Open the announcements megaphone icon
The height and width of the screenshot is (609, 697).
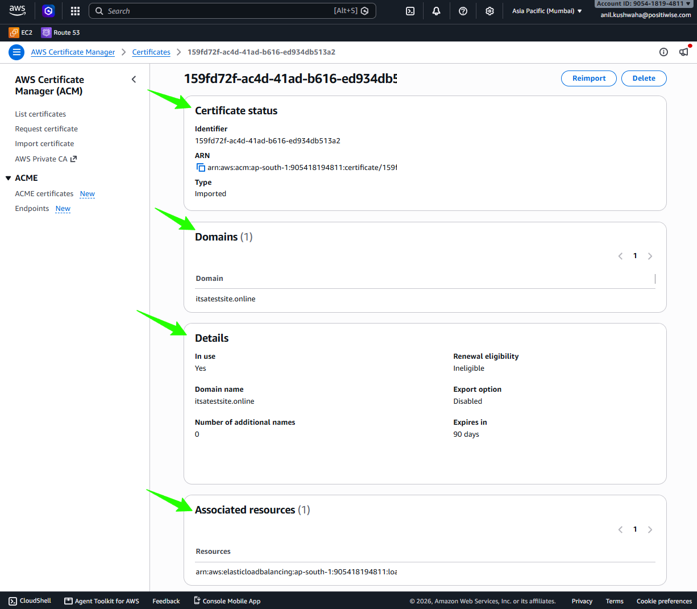click(x=684, y=52)
